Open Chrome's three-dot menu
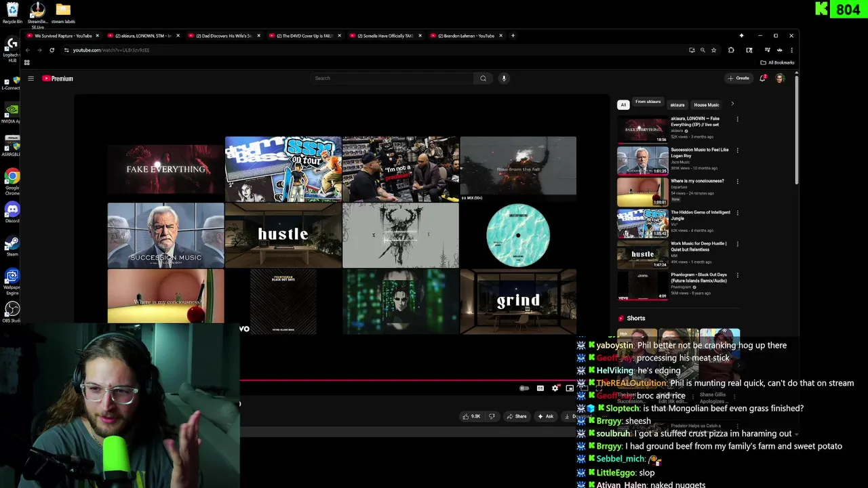The height and width of the screenshot is (488, 868). coord(791,50)
